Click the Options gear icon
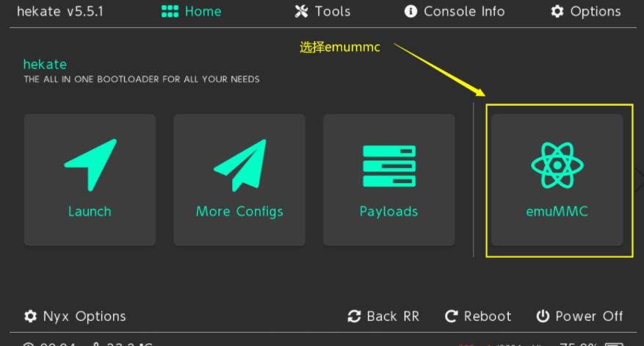 click(x=557, y=12)
